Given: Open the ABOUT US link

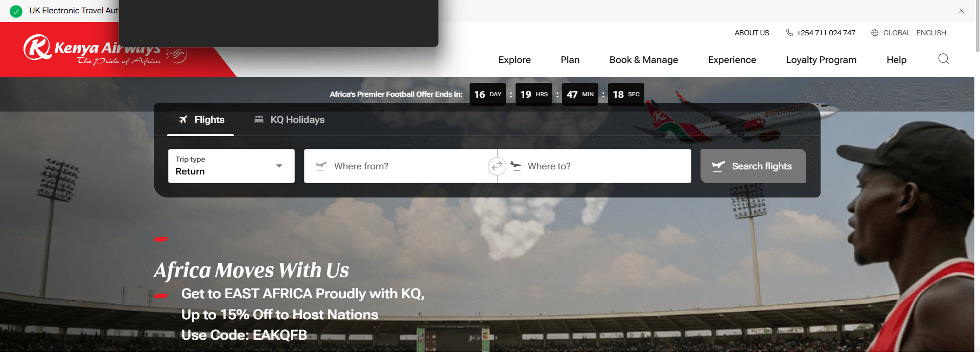Looking at the screenshot, I should (752, 33).
